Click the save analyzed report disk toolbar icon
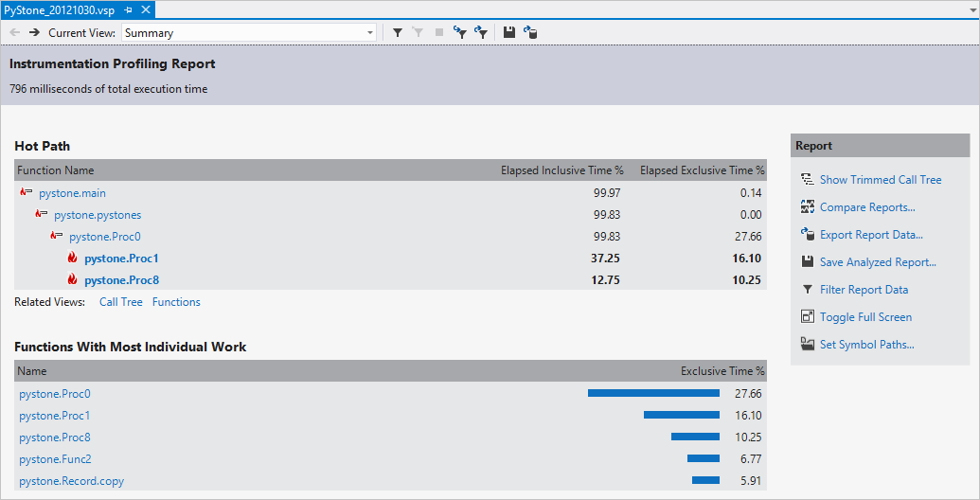Screen dimensions: 980x500 pos(509,33)
